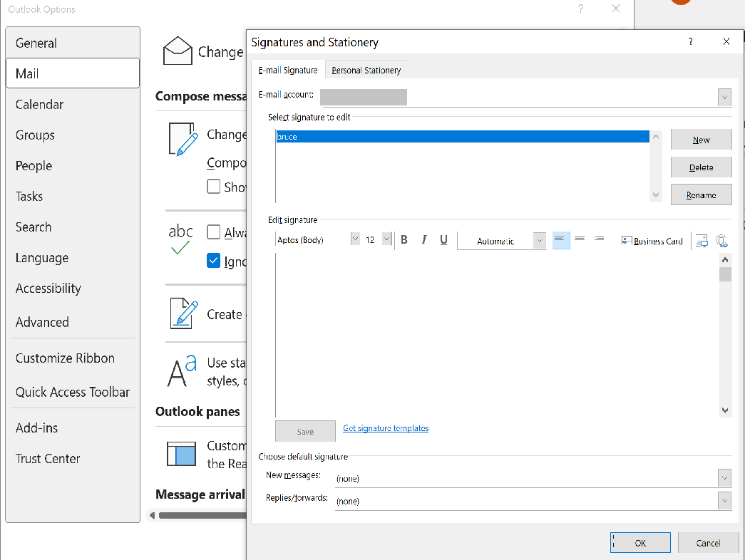
Task: Click envelope icon in Outlook Options
Action: click(178, 51)
